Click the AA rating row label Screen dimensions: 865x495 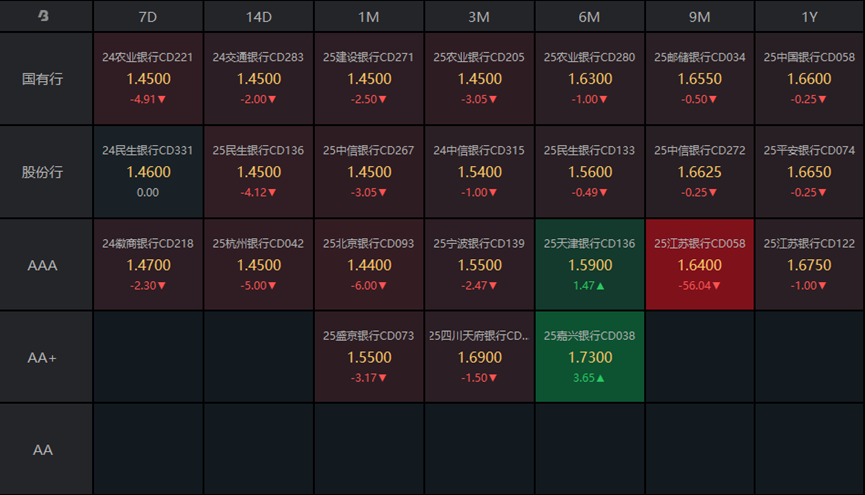[43, 450]
